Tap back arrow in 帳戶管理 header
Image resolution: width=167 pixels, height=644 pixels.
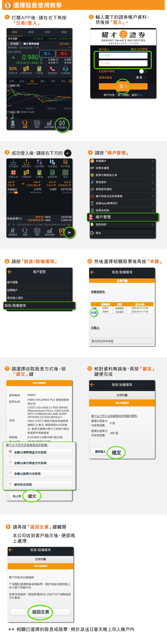pyautogui.click(x=10, y=272)
